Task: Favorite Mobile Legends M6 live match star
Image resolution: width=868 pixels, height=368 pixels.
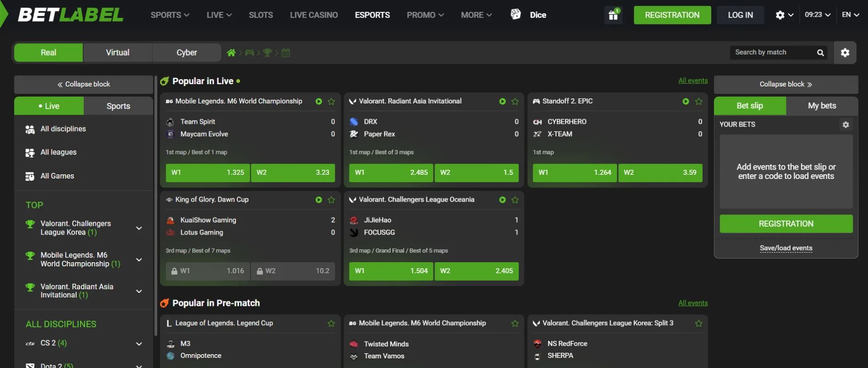Action: (331, 101)
